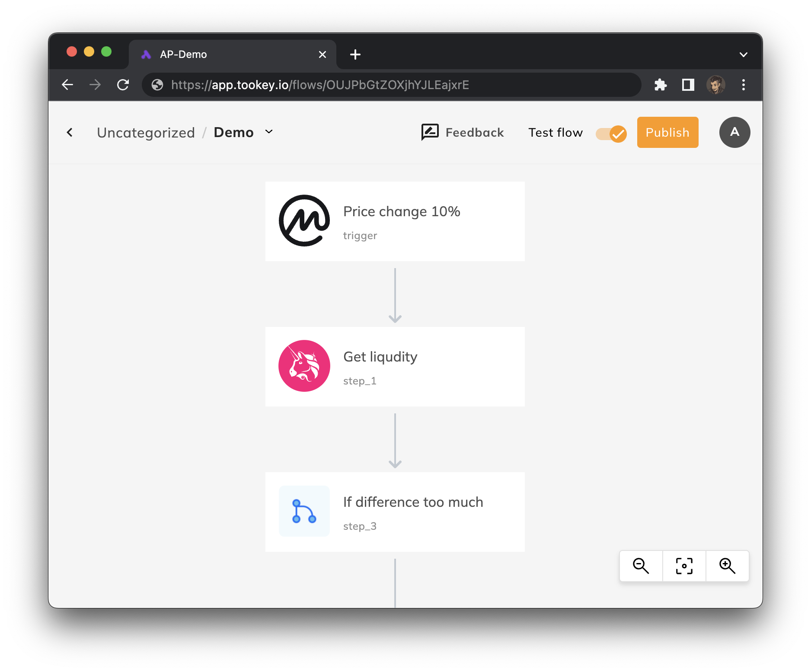The image size is (811, 672).
Task: Click the back arrow next to Uncategorized
Action: pyautogui.click(x=70, y=132)
